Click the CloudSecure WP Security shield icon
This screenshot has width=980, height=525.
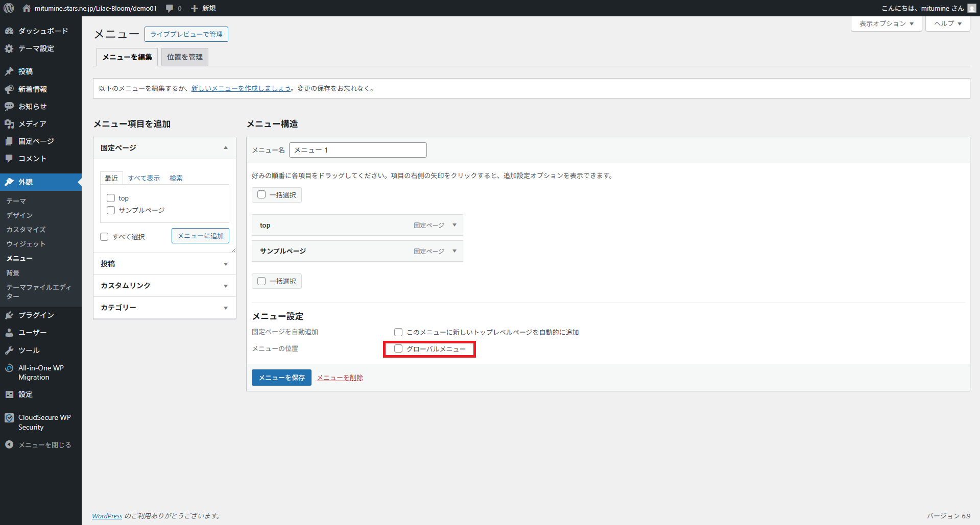click(9, 418)
